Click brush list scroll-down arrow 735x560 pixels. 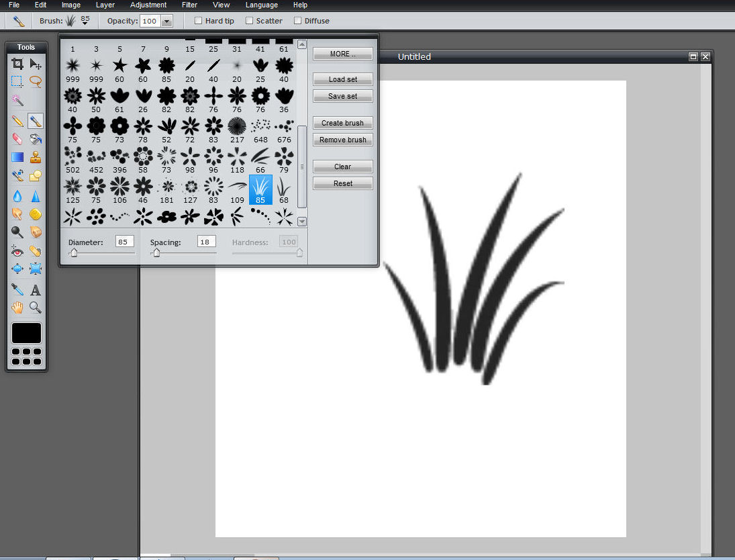point(302,222)
